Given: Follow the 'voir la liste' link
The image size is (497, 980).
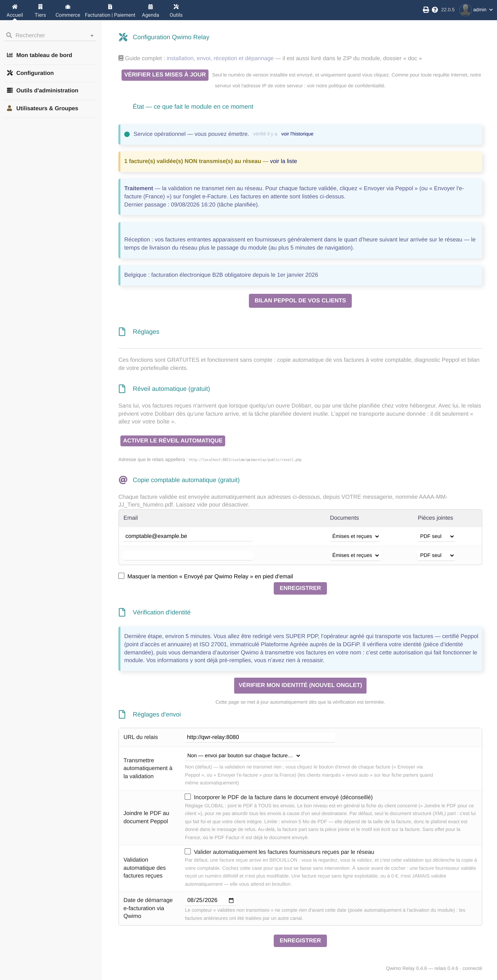Looking at the screenshot, I should click(x=283, y=161).
